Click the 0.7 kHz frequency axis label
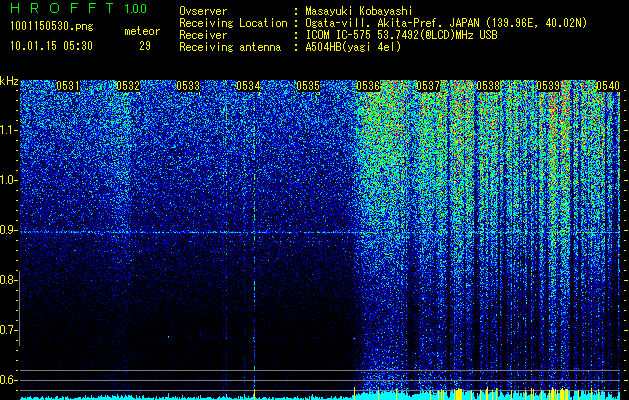 pos(9,330)
